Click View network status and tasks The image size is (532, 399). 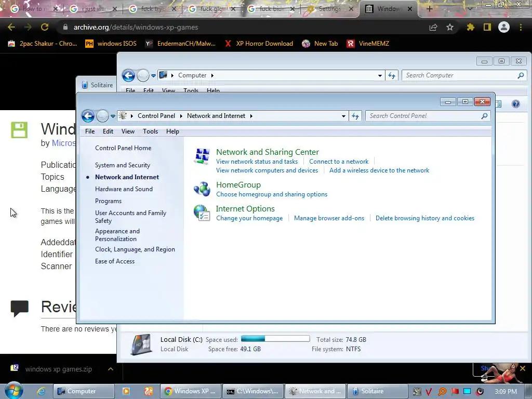(257, 162)
